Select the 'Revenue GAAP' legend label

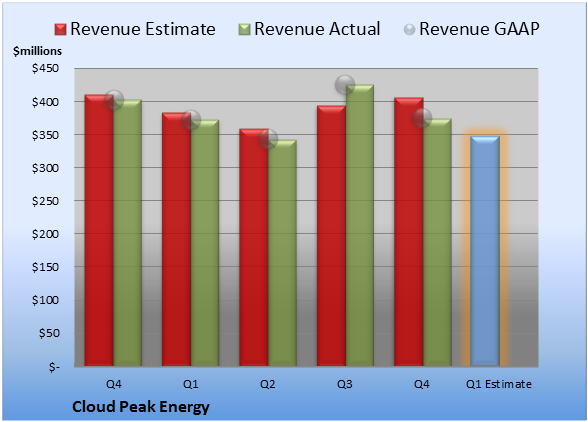479,29
